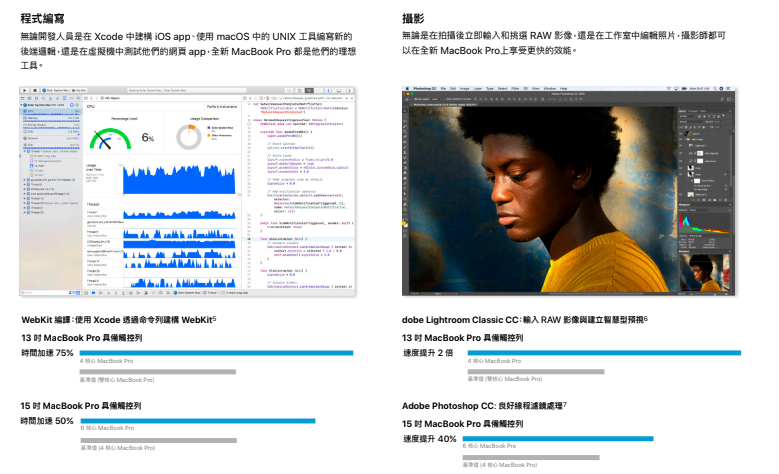
Task: Open the Layer menu in Photoshop
Action: (x=477, y=88)
